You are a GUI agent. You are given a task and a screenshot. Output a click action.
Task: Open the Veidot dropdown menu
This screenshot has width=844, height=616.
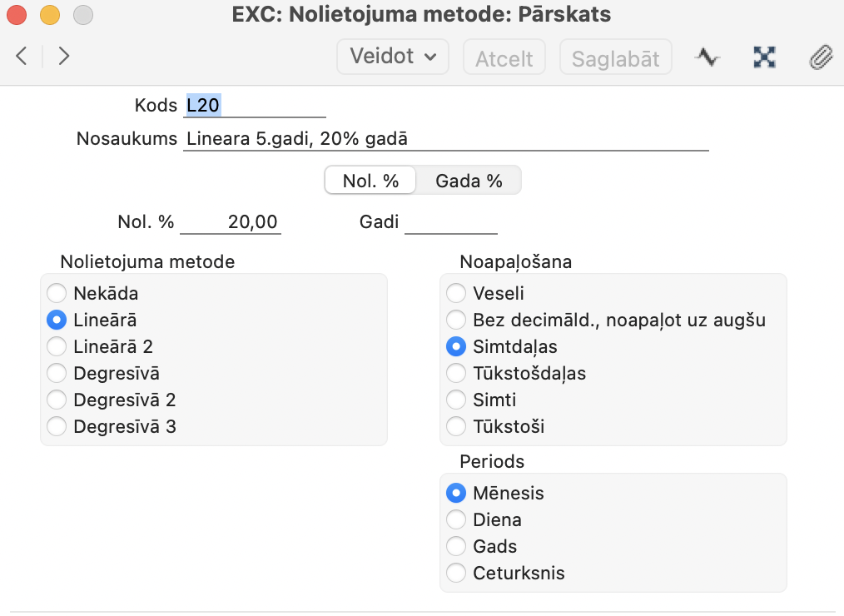(x=392, y=57)
